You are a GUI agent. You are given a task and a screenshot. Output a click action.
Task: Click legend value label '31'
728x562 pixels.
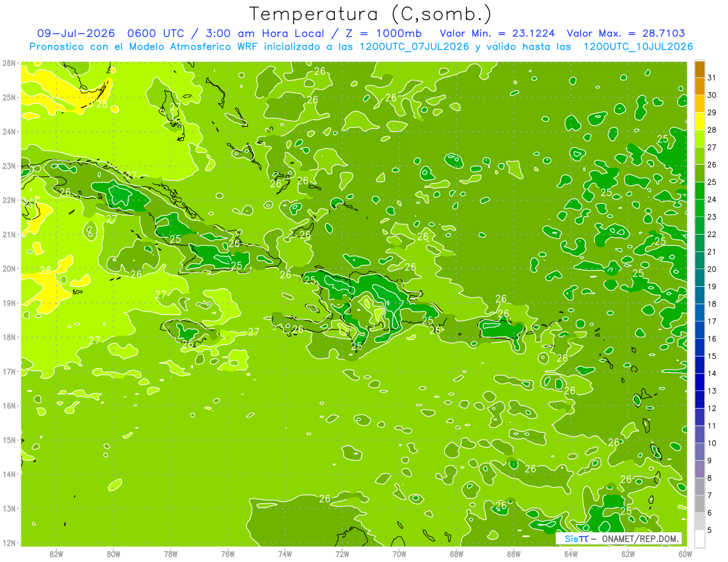pos(712,78)
